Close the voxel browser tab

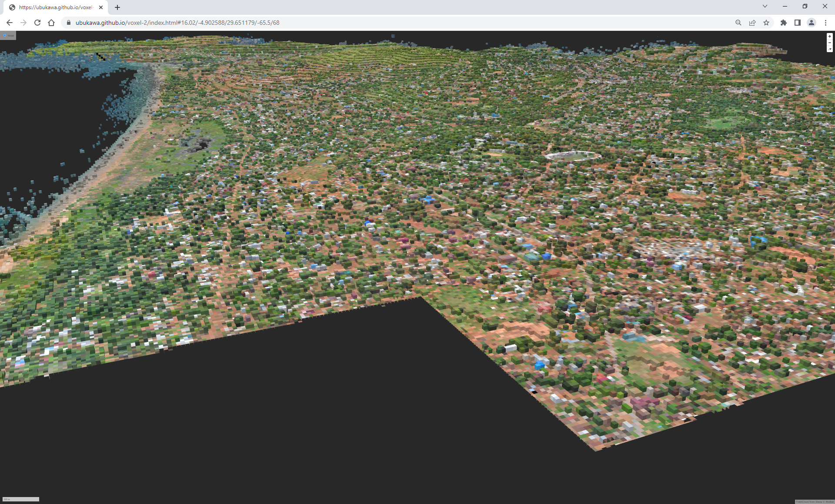101,7
